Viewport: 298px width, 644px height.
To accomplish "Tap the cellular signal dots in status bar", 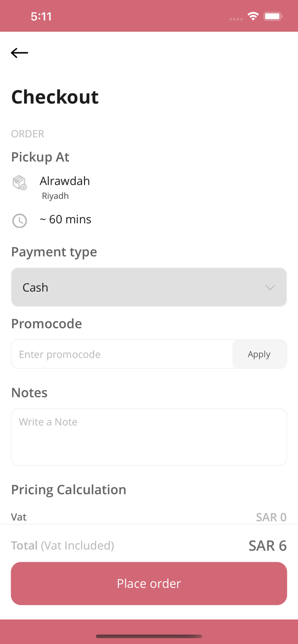I will tap(236, 18).
